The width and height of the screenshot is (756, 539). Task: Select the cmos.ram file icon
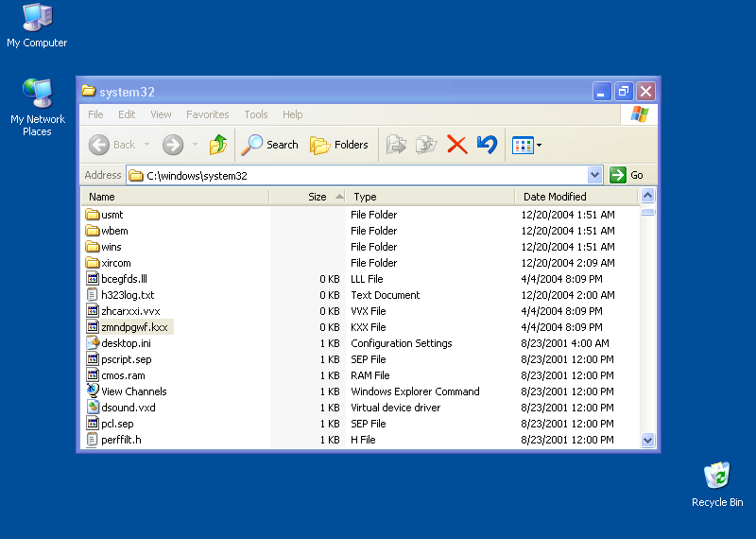tap(92, 374)
